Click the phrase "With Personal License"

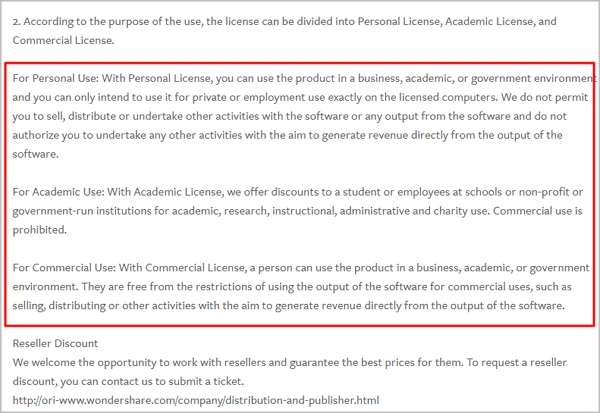pyautogui.click(x=157, y=78)
